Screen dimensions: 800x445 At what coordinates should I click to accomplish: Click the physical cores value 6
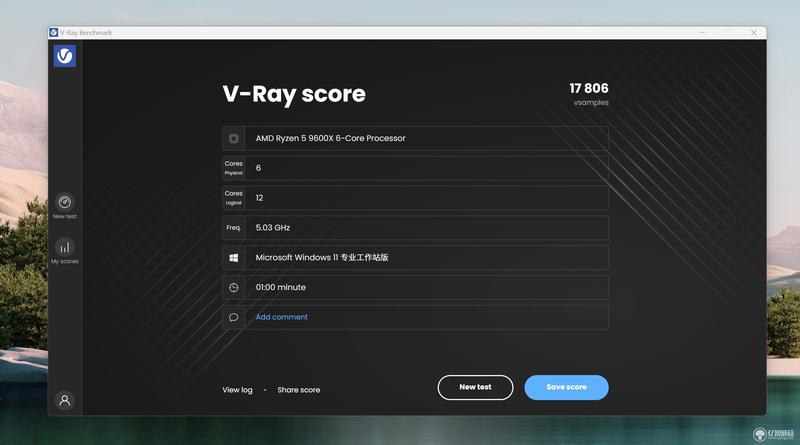pyautogui.click(x=258, y=168)
